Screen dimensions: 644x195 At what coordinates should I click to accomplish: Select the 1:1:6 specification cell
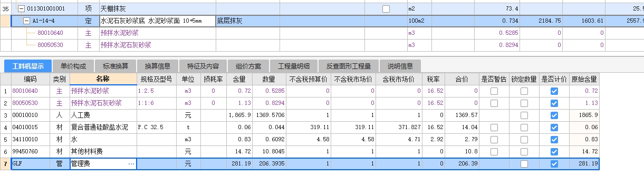pos(156,103)
